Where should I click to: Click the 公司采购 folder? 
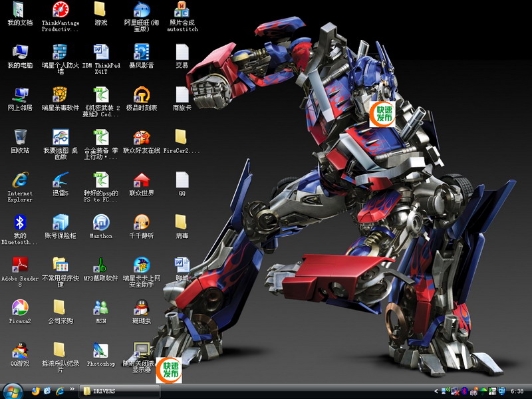tap(61, 312)
